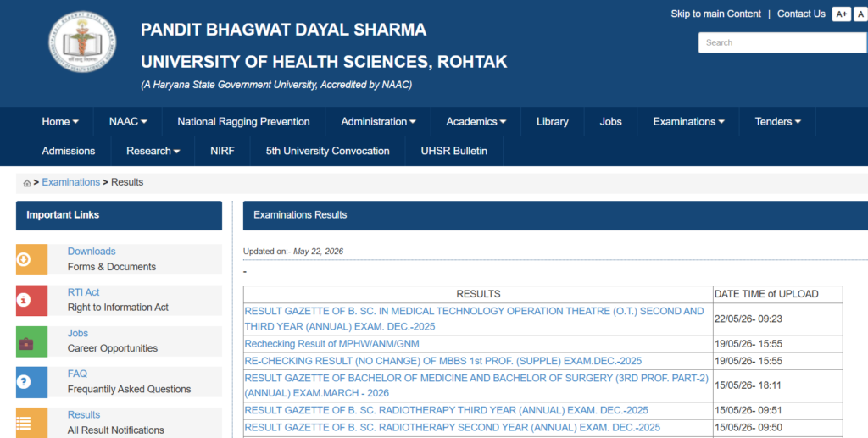This screenshot has height=438, width=868.
Task: Open Downloads link in Important Links
Action: coord(92,251)
